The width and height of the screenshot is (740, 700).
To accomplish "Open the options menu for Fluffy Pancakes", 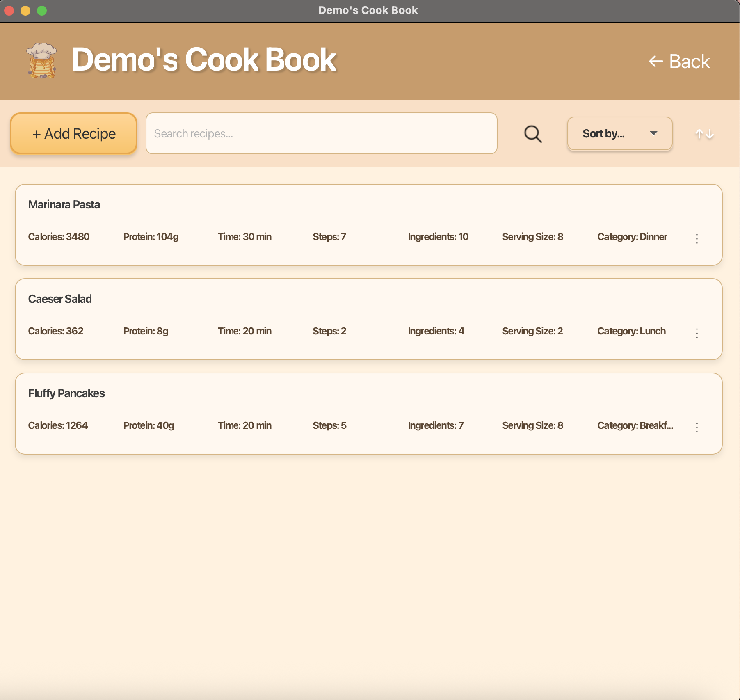I will click(x=697, y=428).
